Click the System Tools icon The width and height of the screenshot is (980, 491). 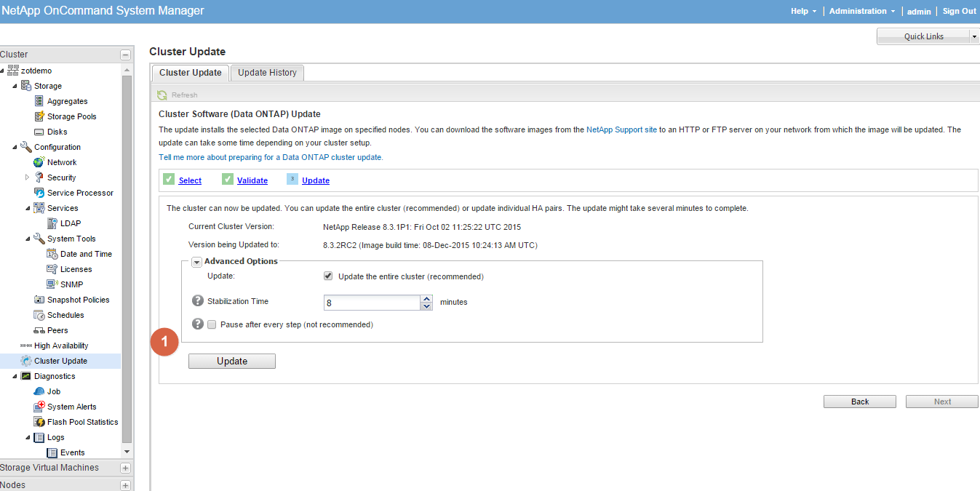[39, 239]
